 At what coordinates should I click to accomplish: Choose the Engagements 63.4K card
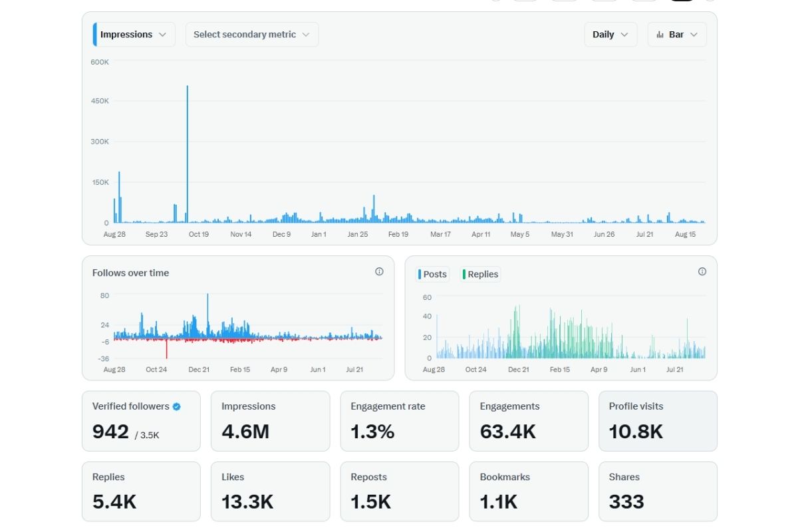tap(528, 421)
